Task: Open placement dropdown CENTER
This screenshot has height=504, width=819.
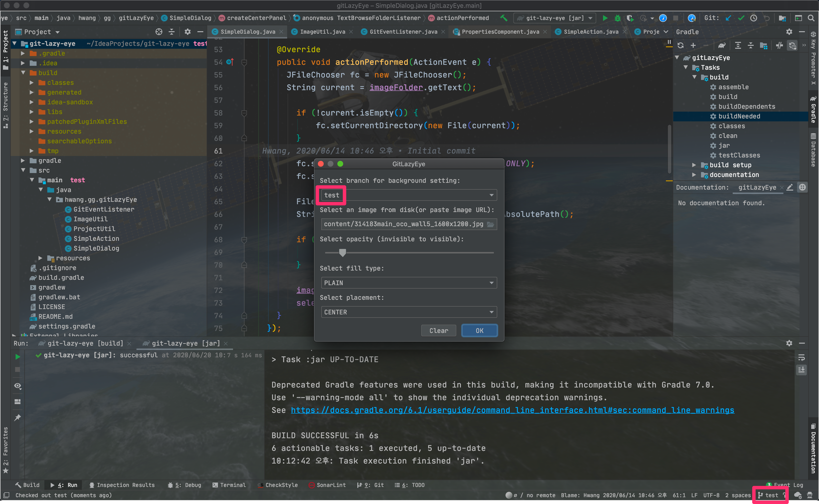Action: point(409,312)
